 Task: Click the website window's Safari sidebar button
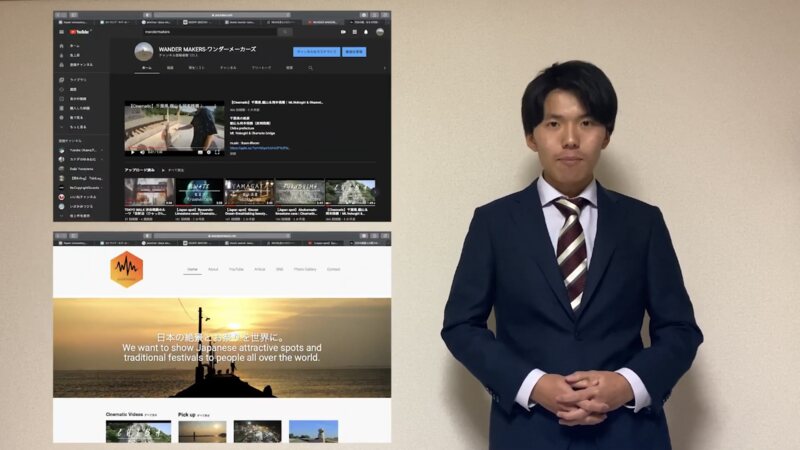click(x=73, y=236)
